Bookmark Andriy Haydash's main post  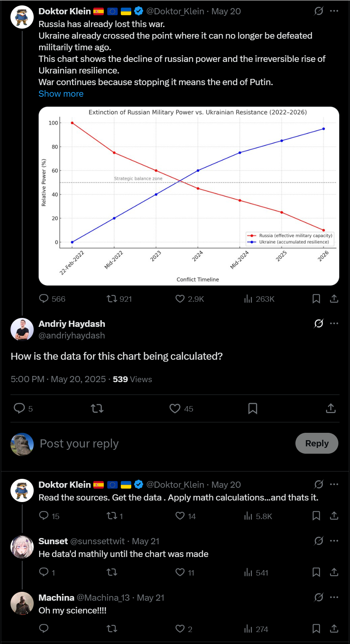coord(252,408)
